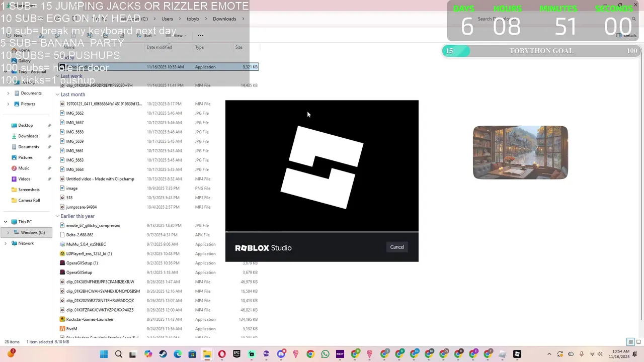The image size is (644, 362).
Task: Collapse the This PC tree node
Action: click(6, 222)
